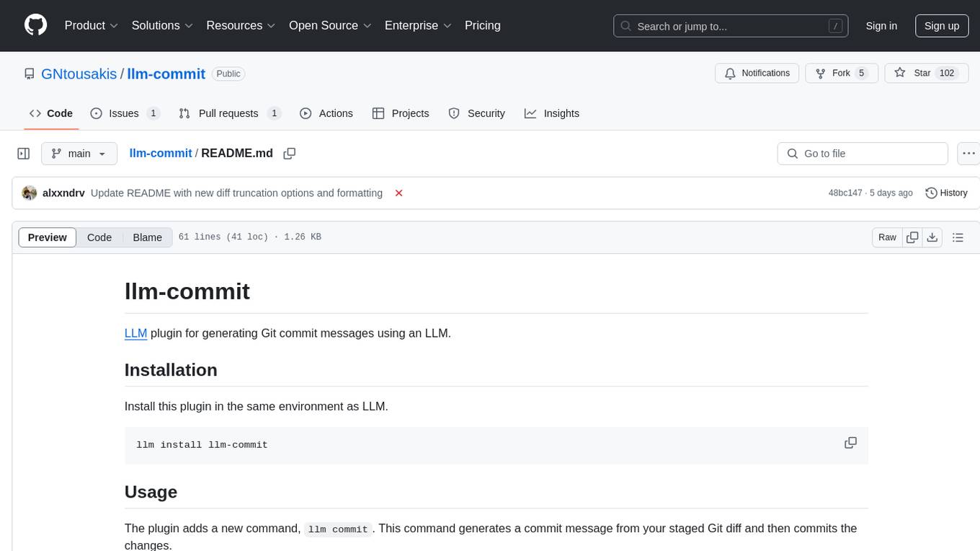Open the more file actions menu
980x551 pixels.
click(968, 154)
